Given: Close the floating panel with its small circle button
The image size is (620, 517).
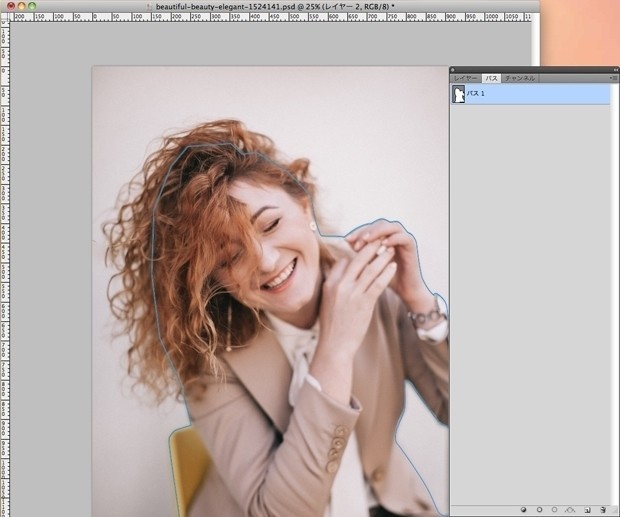Looking at the screenshot, I should pyautogui.click(x=454, y=69).
